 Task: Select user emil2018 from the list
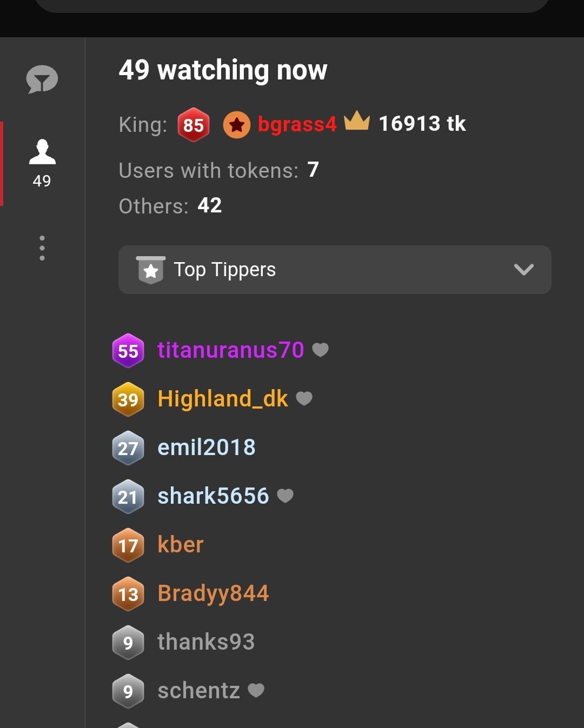(x=206, y=448)
